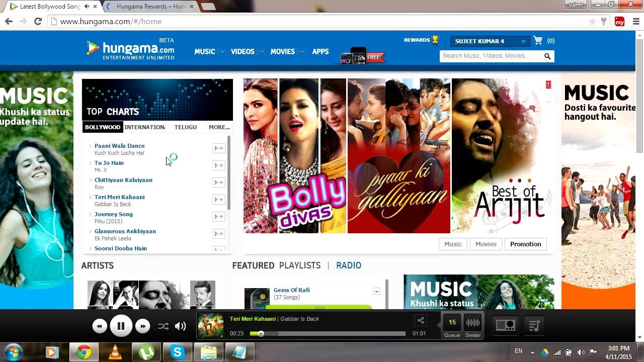Pause the playing song
The height and width of the screenshot is (362, 644).
(121, 326)
